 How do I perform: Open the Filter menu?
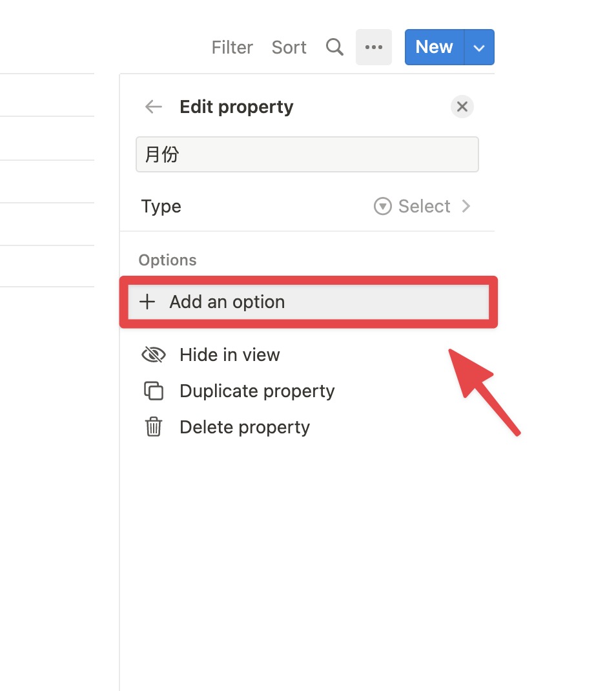[232, 47]
